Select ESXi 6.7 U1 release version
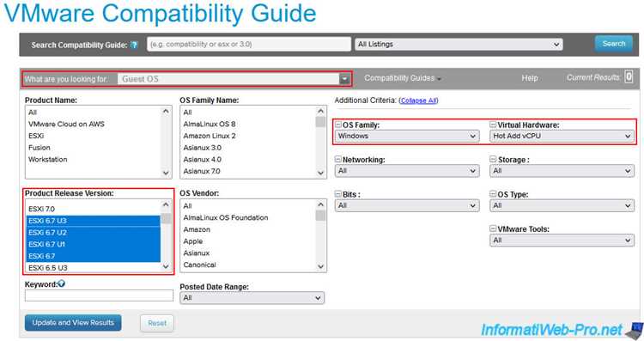644x341 pixels. [94, 244]
